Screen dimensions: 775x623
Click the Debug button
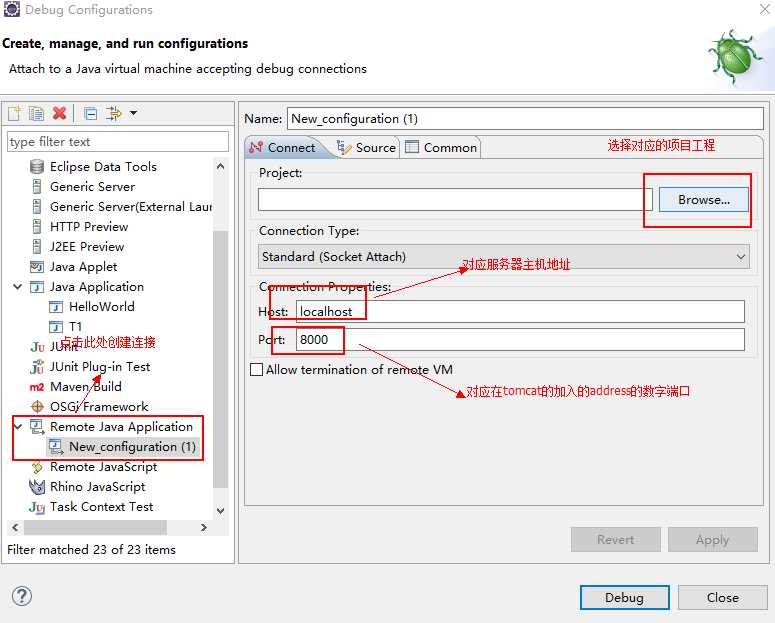[x=624, y=597]
